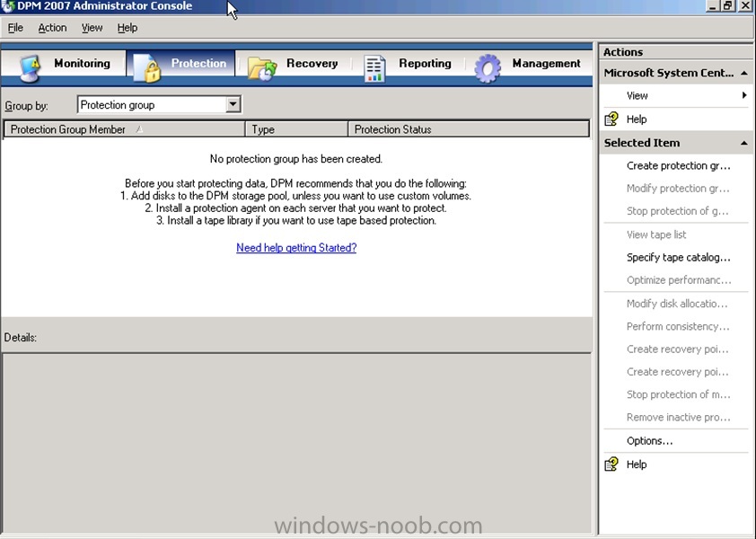Click Help text under Microsoft System Center

point(637,119)
